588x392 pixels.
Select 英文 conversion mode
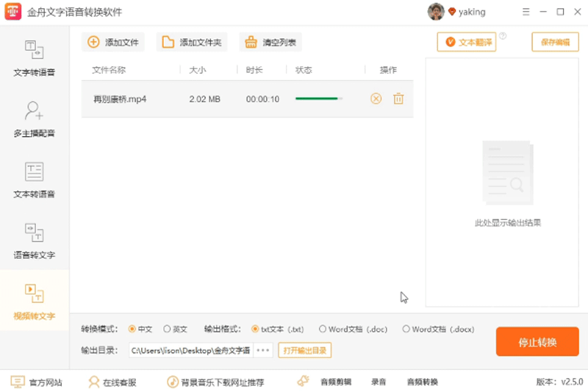(x=167, y=329)
